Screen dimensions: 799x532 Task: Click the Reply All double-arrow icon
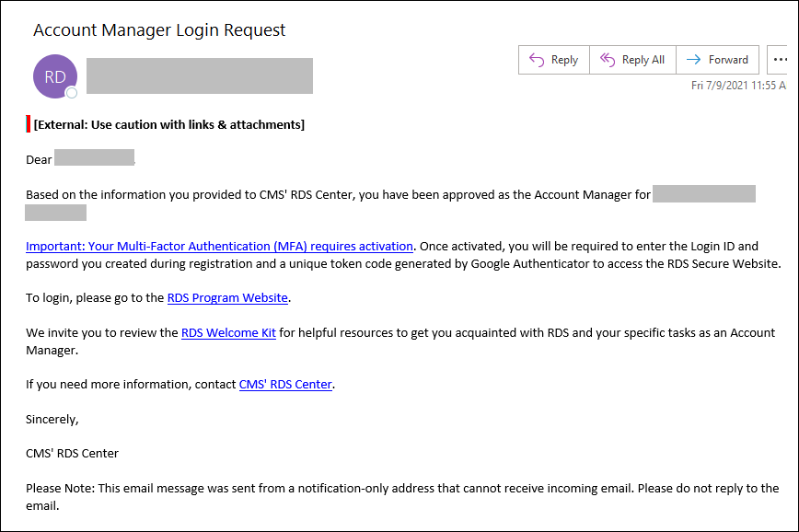tap(608, 60)
